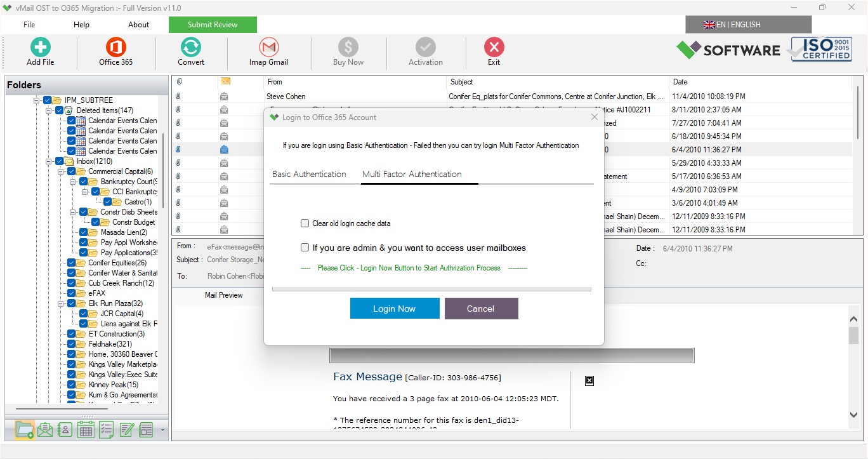Screen dimensions: 868x459
Task: Collapse the Commercial Capital(6) node
Action: point(61,171)
